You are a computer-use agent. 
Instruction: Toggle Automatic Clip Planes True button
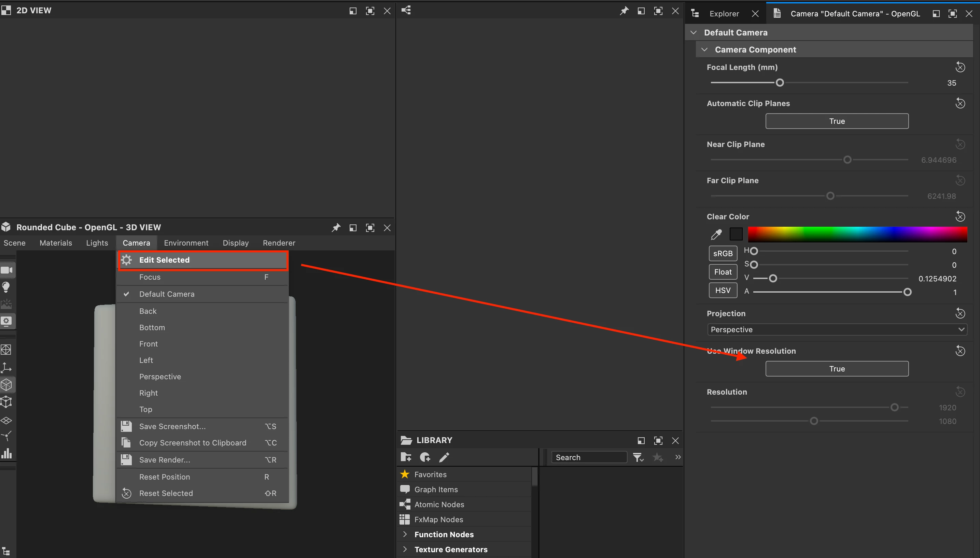[x=837, y=121]
